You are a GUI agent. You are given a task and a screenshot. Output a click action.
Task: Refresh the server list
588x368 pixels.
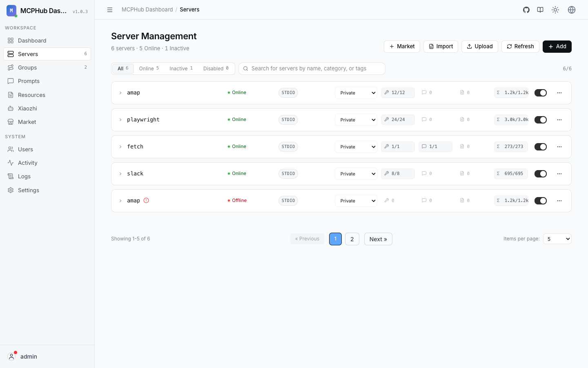[520, 47]
